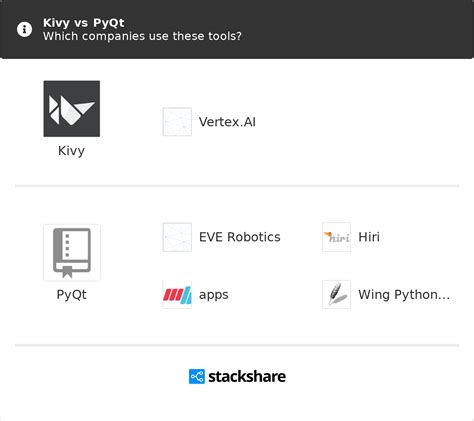Click the Hiri company logo
The width and height of the screenshot is (474, 421).
tap(336, 237)
